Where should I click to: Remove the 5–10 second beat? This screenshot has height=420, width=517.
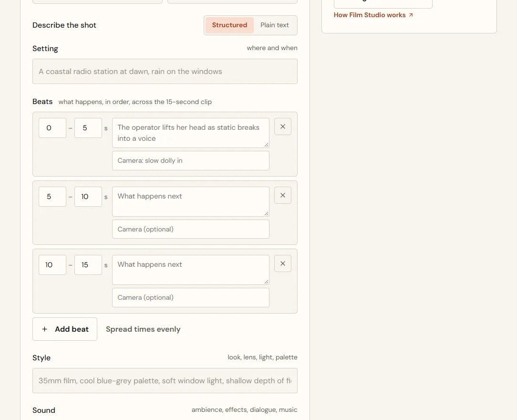tap(282, 195)
